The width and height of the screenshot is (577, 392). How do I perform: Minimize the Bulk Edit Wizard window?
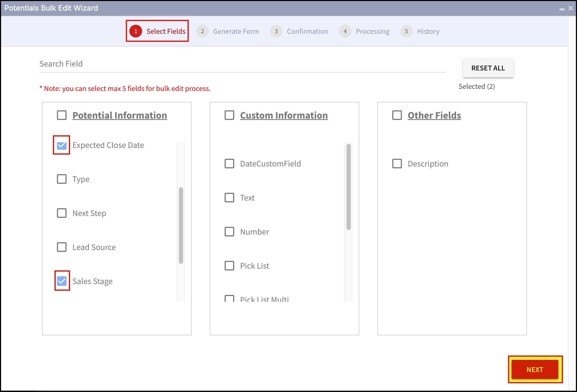click(x=562, y=9)
